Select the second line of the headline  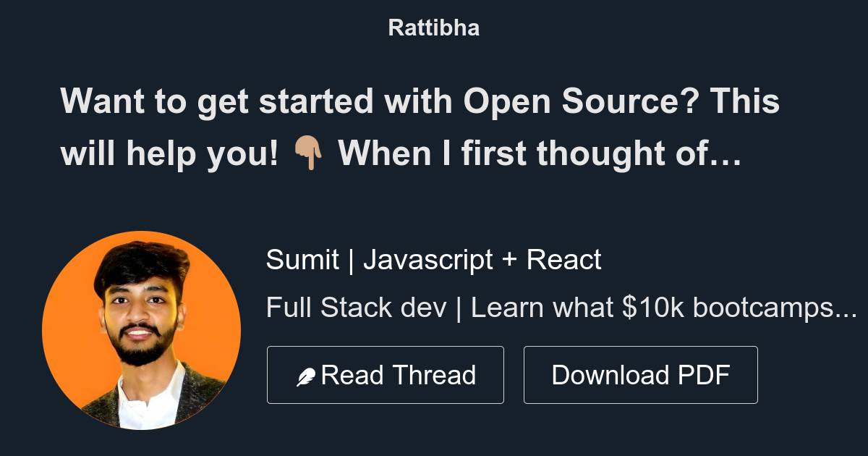tap(401, 153)
